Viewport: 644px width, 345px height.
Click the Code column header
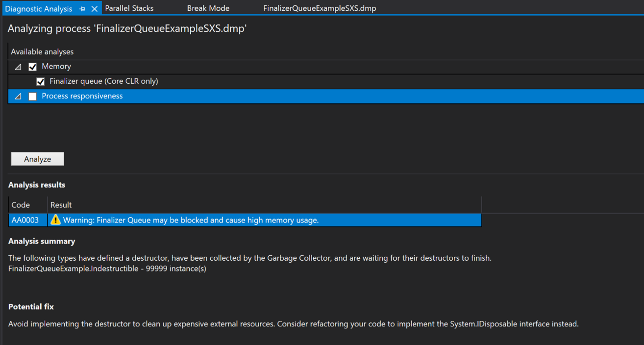(20, 204)
